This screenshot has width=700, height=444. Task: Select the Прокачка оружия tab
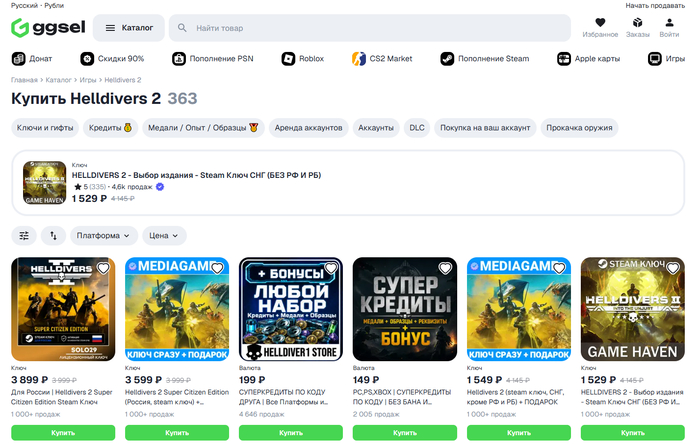pyautogui.click(x=579, y=128)
